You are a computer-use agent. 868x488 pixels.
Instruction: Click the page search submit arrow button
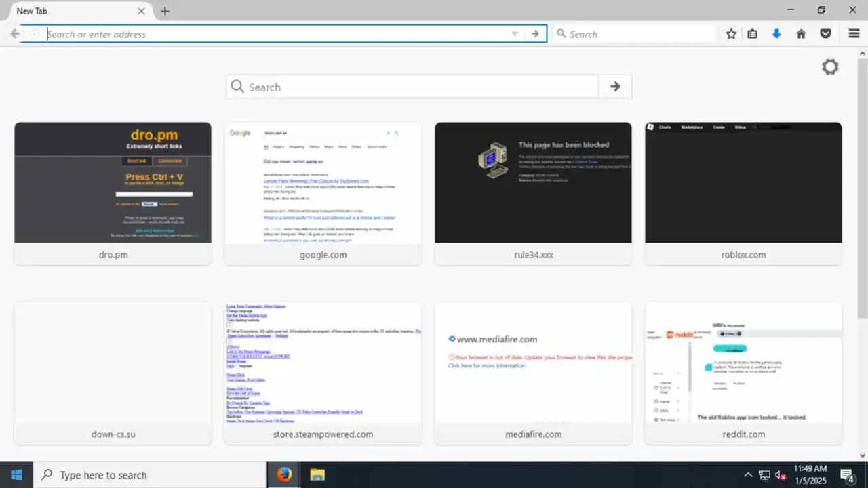coord(615,87)
